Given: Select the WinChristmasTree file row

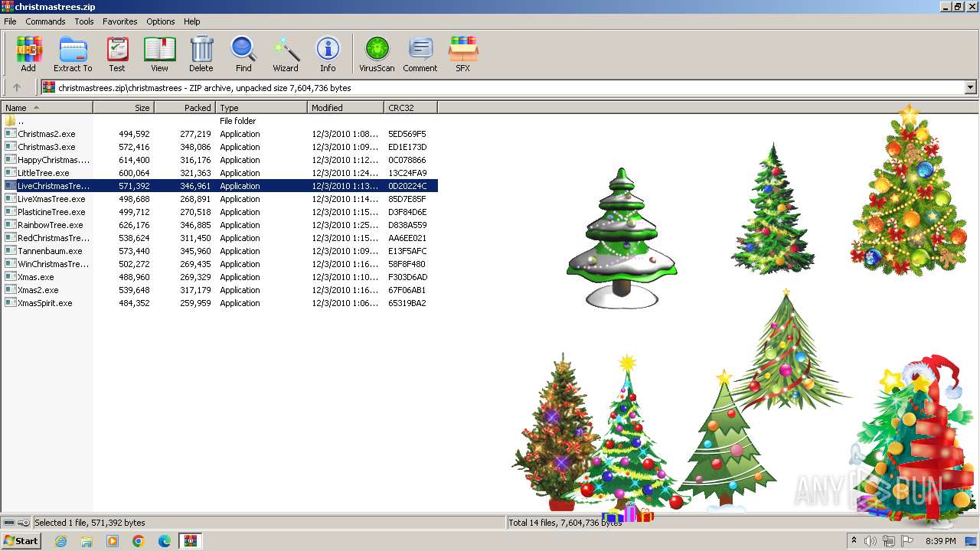Looking at the screenshot, I should click(219, 264).
